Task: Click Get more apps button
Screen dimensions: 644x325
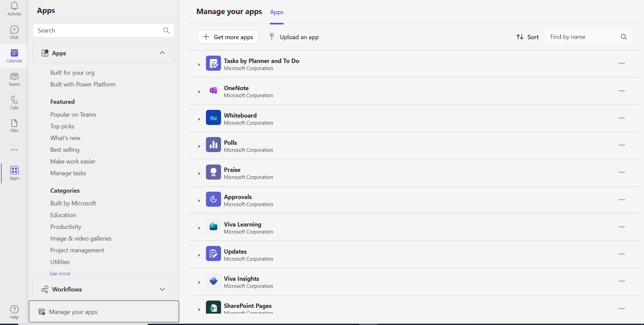Action: [228, 37]
